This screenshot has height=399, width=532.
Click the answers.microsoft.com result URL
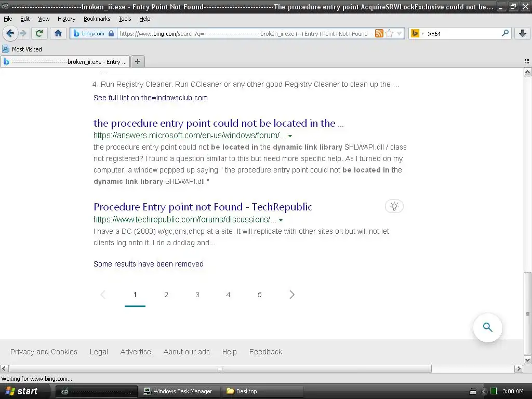pyautogui.click(x=189, y=136)
